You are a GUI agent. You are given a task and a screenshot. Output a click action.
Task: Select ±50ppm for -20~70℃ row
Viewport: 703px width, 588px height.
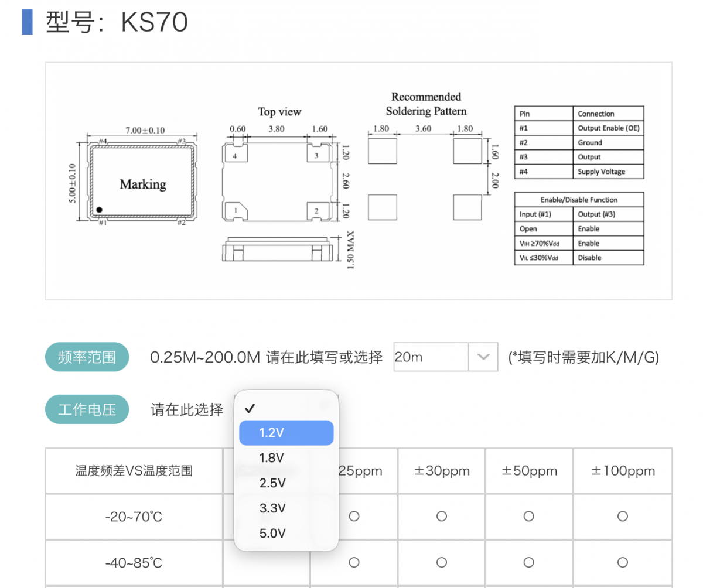click(x=528, y=517)
